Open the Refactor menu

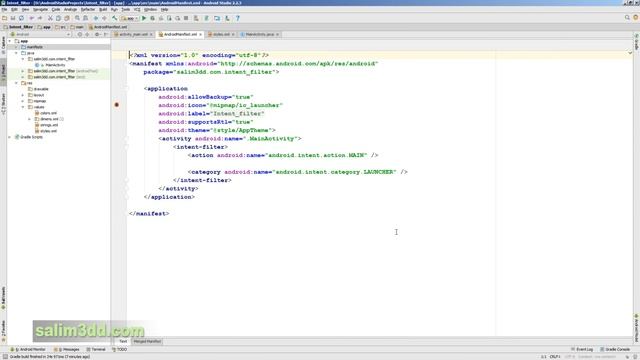point(88,9)
